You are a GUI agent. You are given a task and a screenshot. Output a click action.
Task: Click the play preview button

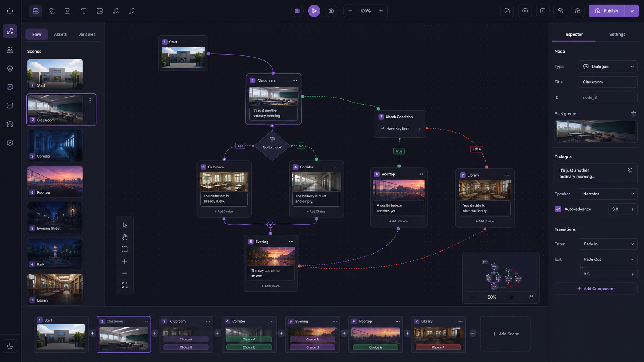click(314, 11)
